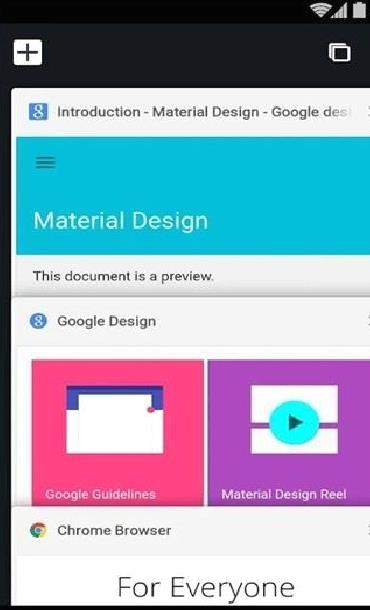370x610 pixels.
Task: Tap the cyan play button on reel
Action: pyautogui.click(x=294, y=422)
